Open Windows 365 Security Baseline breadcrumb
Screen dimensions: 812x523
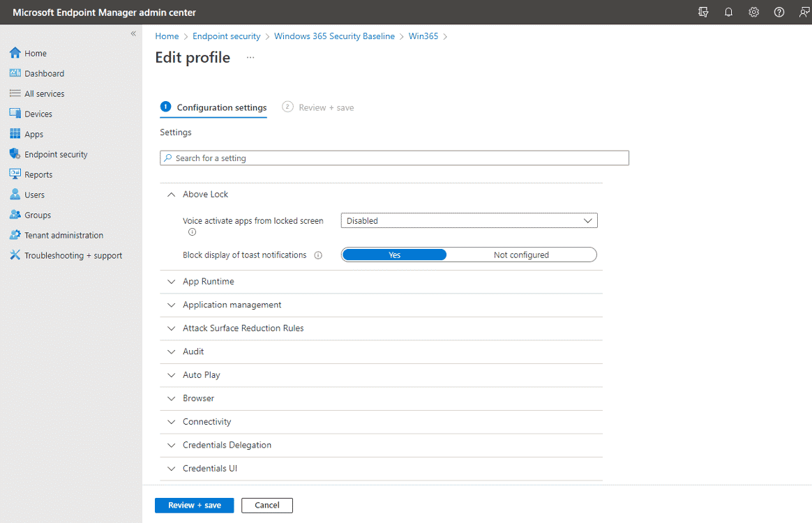pyautogui.click(x=335, y=36)
